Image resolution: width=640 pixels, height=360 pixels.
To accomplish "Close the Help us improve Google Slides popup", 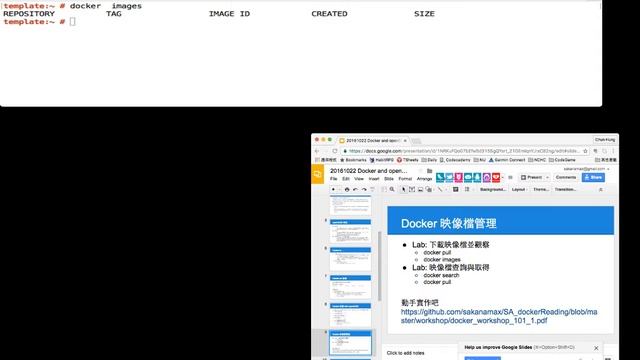I will (x=596, y=348).
